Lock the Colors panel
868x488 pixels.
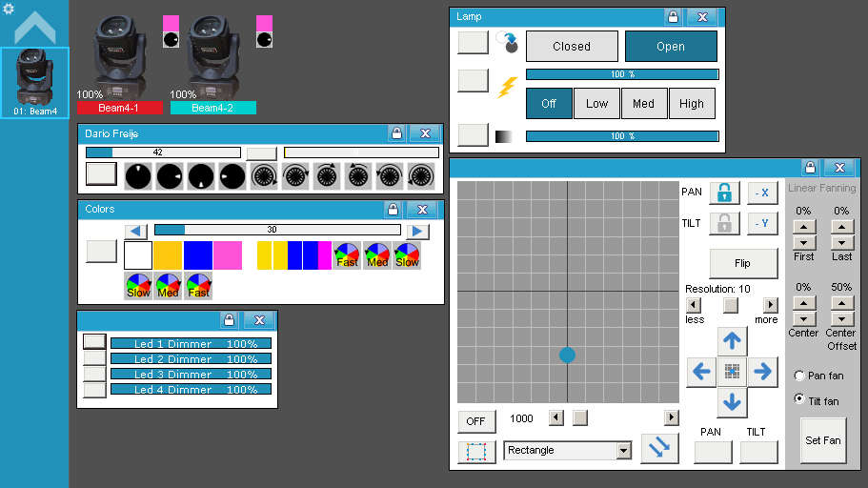[393, 210]
